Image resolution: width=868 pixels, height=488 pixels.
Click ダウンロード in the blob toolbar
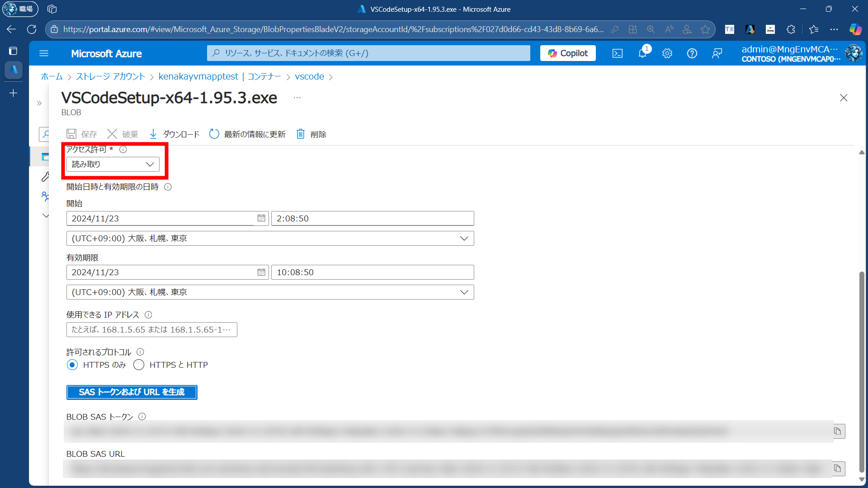click(175, 134)
